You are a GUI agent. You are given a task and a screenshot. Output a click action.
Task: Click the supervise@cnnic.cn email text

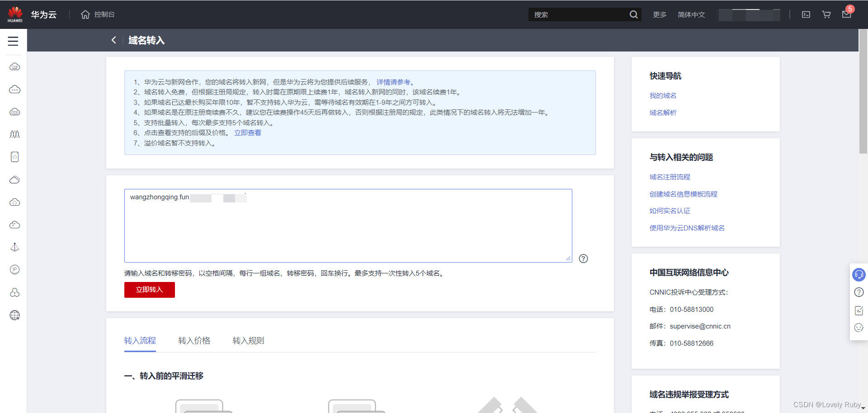(700, 326)
